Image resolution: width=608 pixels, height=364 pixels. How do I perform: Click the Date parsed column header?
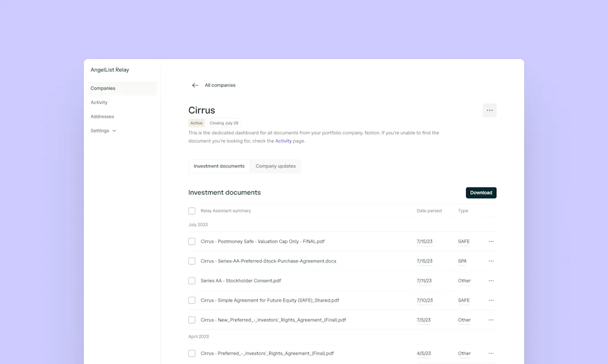tap(429, 210)
